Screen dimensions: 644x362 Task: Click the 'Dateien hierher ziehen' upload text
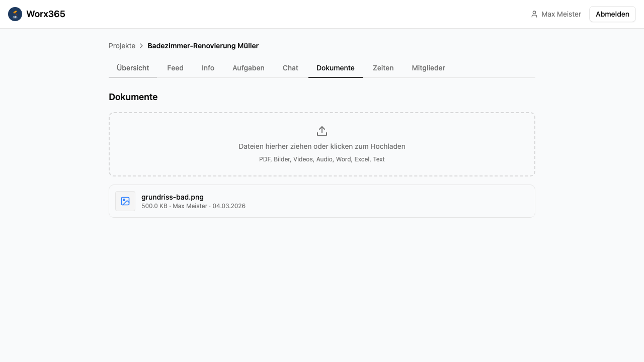(x=322, y=146)
